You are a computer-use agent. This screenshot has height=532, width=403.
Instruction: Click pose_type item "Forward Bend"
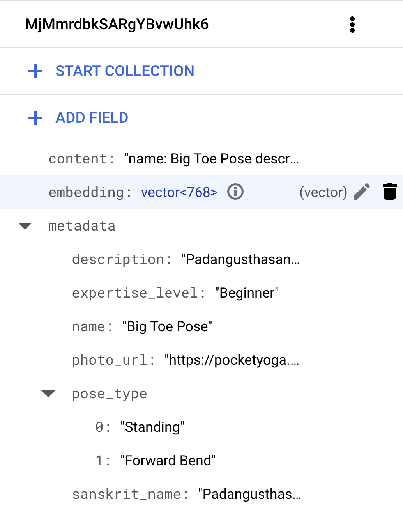click(x=168, y=461)
